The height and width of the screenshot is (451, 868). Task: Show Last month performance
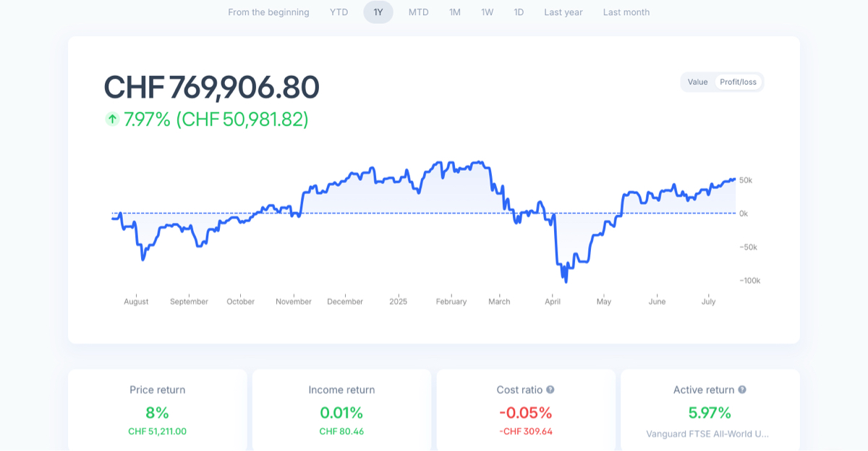coord(626,12)
